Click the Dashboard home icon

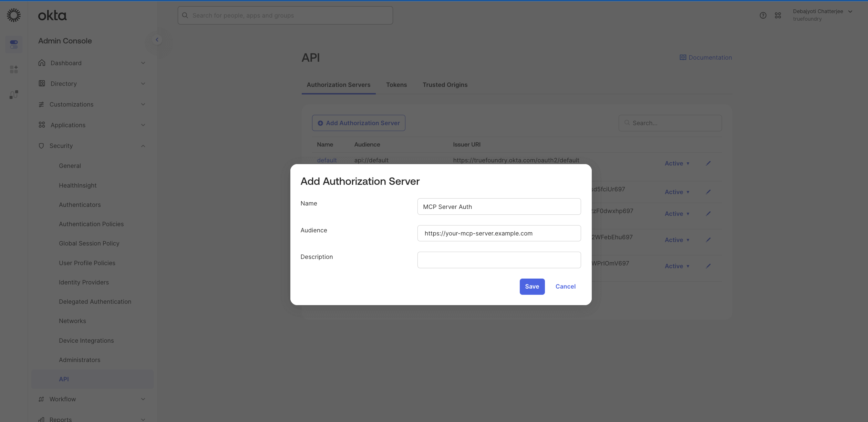(x=42, y=63)
